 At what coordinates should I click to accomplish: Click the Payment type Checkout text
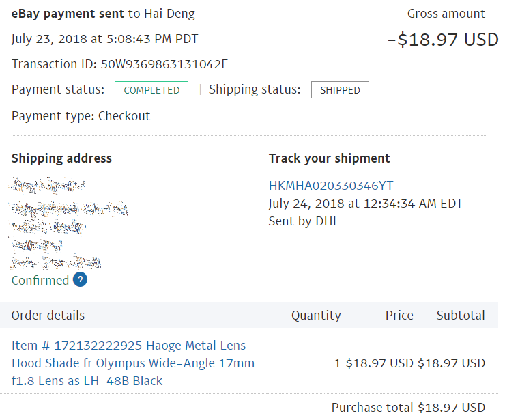click(81, 116)
